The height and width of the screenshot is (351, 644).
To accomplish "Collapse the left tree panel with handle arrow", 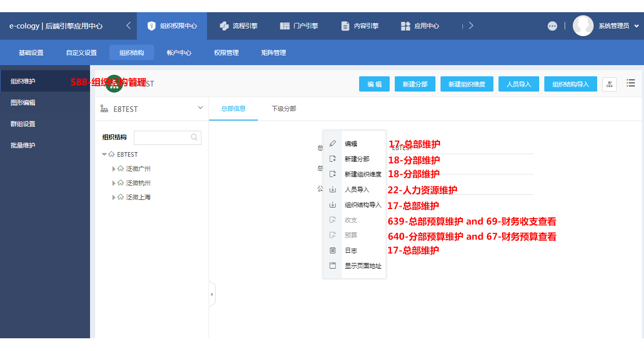I will pos(212,295).
